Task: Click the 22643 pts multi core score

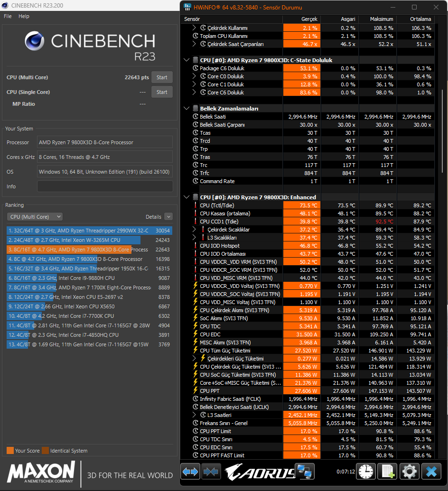Action: coord(137,77)
